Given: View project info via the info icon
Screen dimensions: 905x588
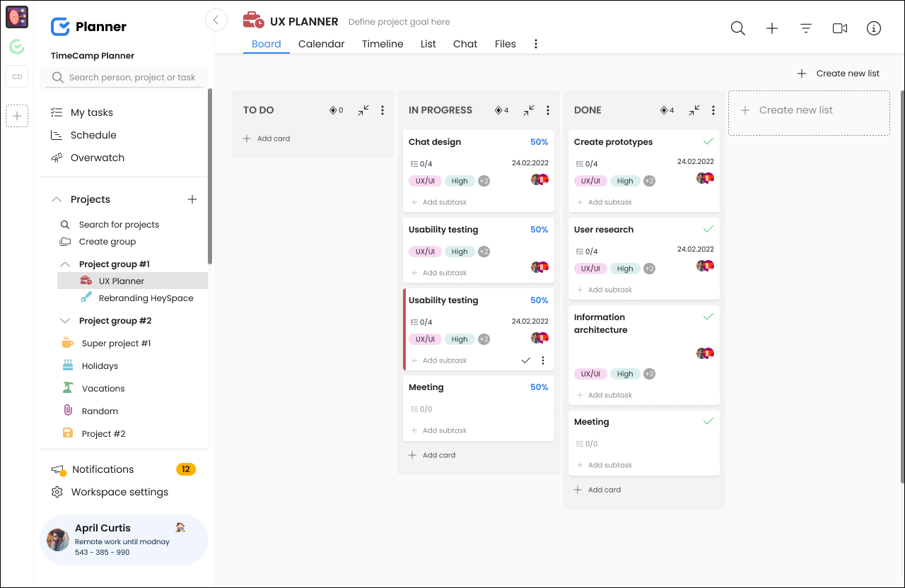Looking at the screenshot, I should pos(873,28).
